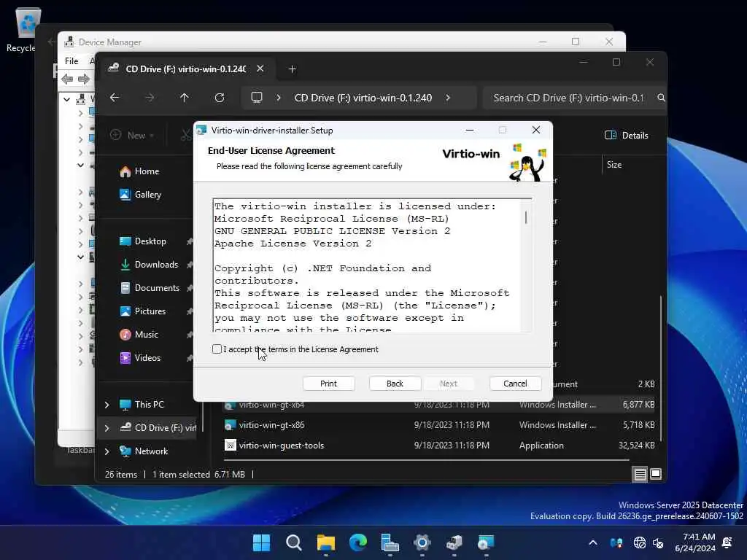Go up one folder level in Explorer
This screenshot has width=747, height=560.
click(185, 98)
